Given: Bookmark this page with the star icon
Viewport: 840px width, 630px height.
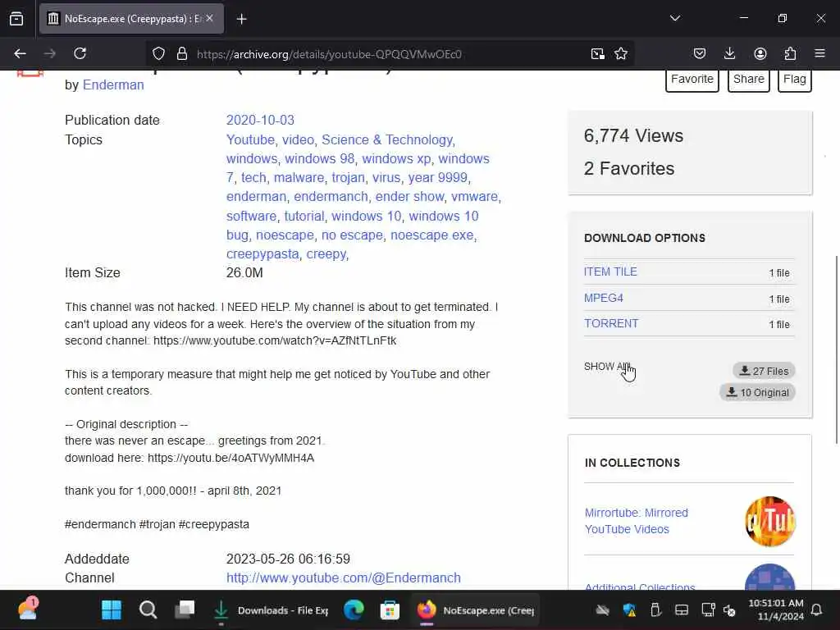Looking at the screenshot, I should click(621, 53).
